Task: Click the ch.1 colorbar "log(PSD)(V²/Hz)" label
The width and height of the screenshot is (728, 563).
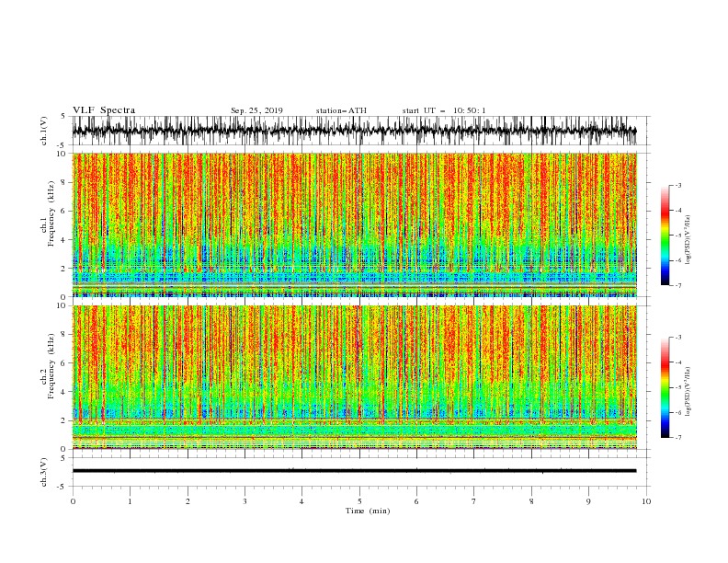Action: pyautogui.click(x=688, y=240)
